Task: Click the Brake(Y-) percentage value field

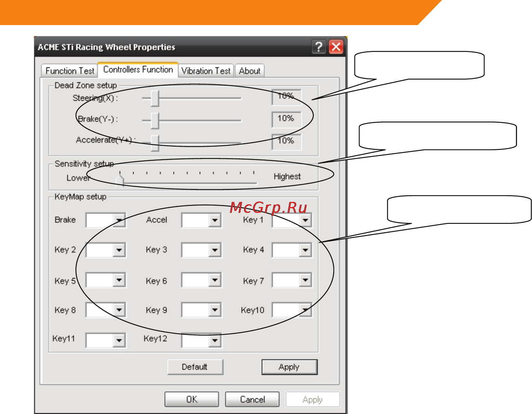Action: coord(286,119)
